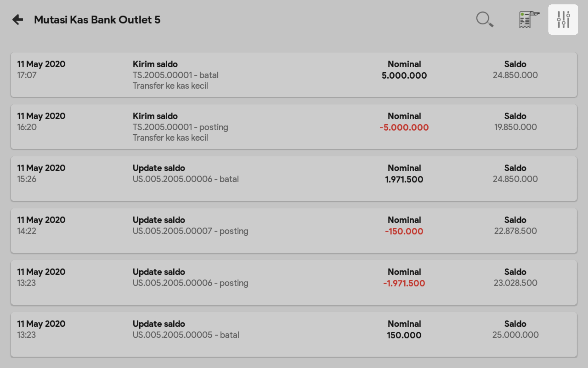Open the Kirim saldo entry at 16:20
The image size is (588, 368).
293,127
